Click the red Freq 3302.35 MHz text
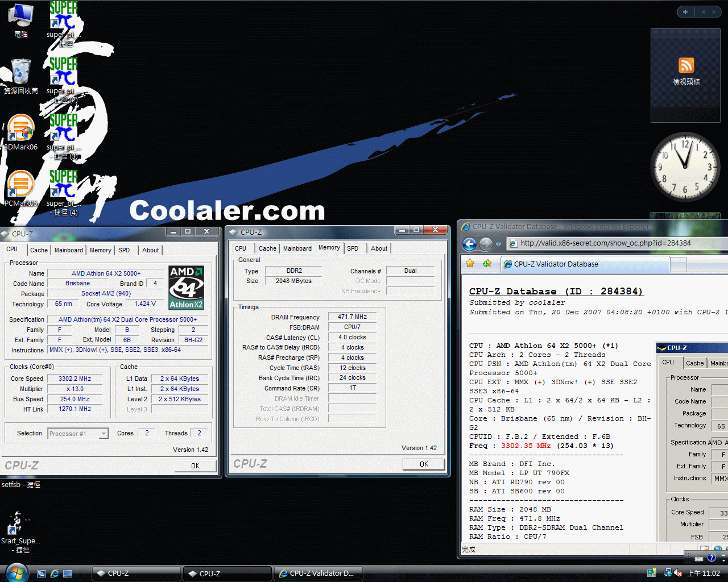 (x=526, y=446)
